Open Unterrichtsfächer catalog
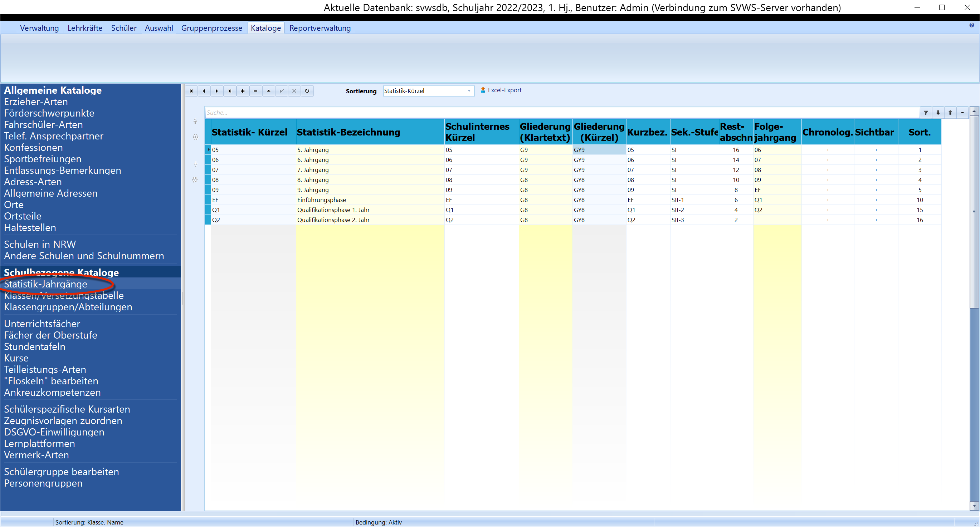The width and height of the screenshot is (980, 527). click(x=42, y=324)
